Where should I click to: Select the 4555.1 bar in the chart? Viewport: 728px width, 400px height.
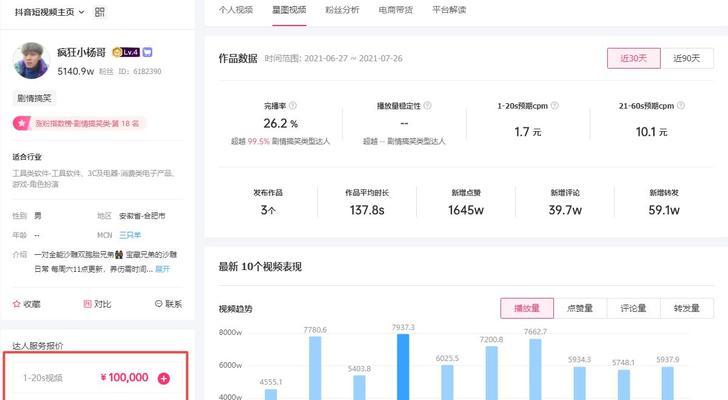coord(271,394)
